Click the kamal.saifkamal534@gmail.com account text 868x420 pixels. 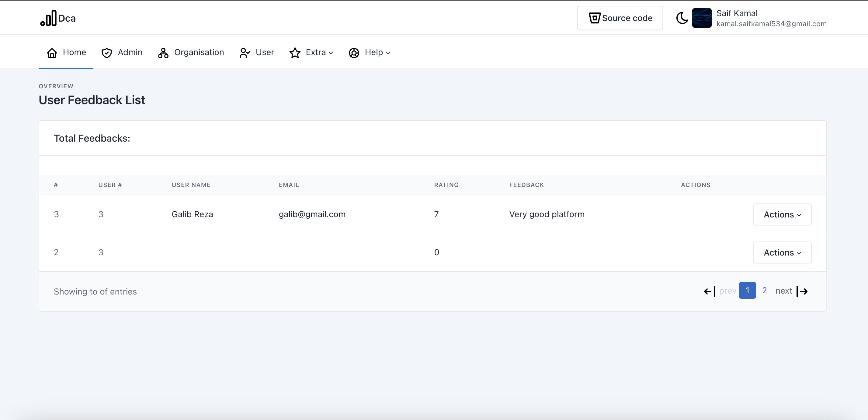[771, 24]
